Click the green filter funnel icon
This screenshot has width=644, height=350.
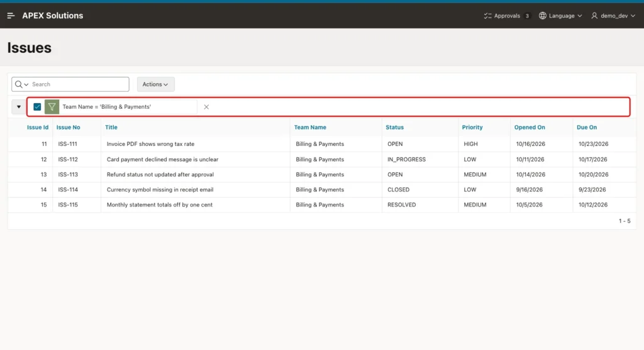click(52, 107)
